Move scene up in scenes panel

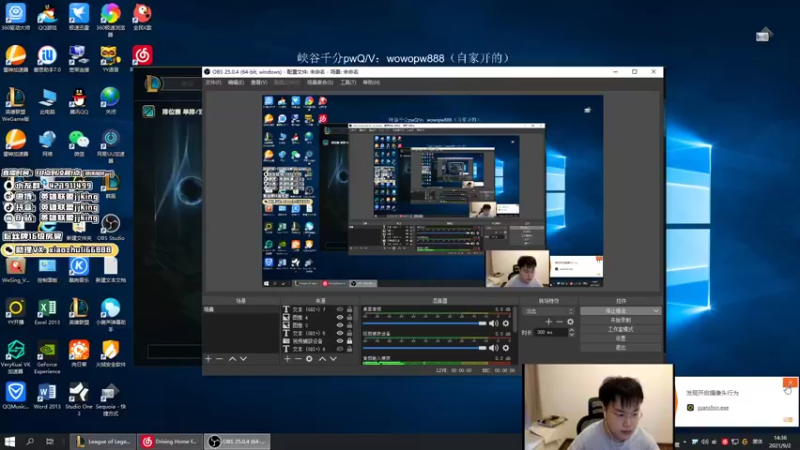[x=232, y=359]
